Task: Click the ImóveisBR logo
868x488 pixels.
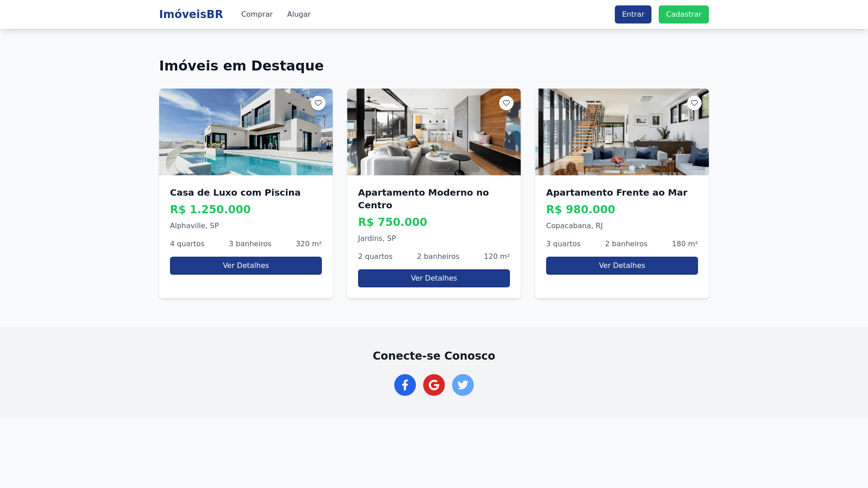Action: click(191, 14)
